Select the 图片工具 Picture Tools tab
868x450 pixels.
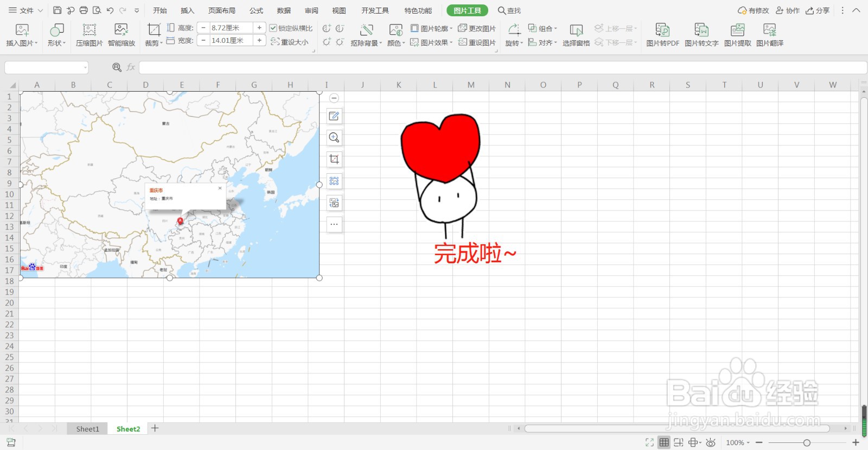[x=467, y=10]
